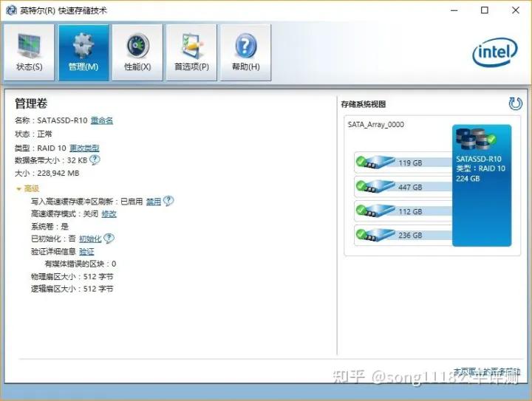532x401 pixels.
Task: Select the 112 GB disk icon
Action: point(375,210)
